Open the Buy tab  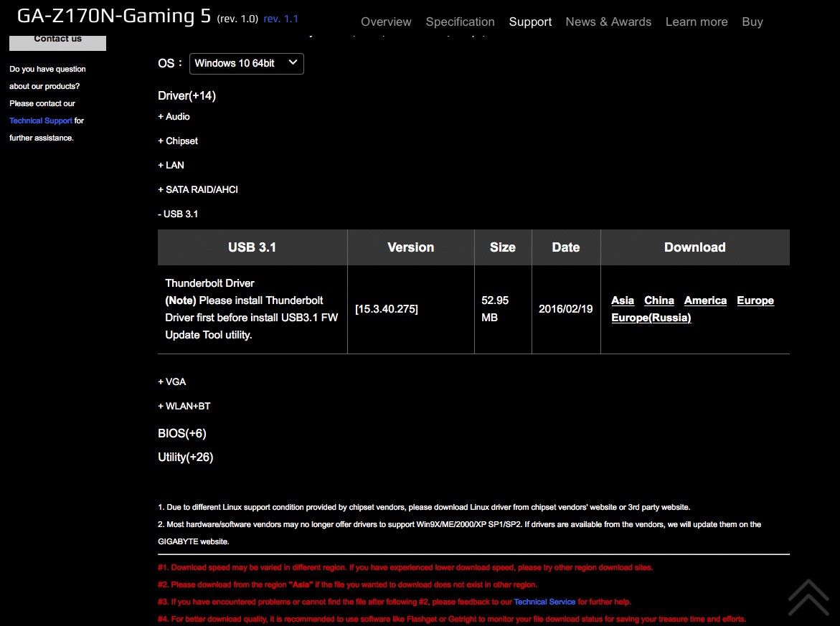coord(752,22)
